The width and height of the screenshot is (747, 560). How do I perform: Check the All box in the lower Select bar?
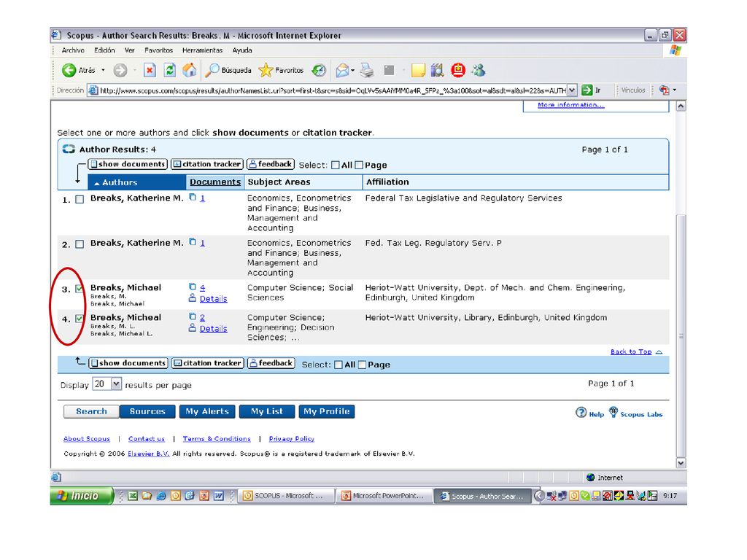point(338,365)
